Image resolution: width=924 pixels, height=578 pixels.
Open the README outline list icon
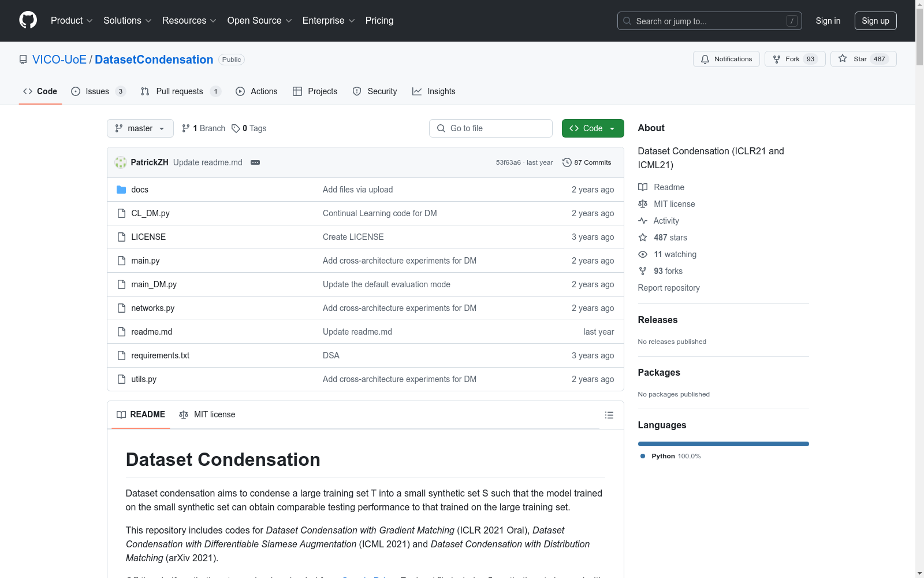coord(609,415)
